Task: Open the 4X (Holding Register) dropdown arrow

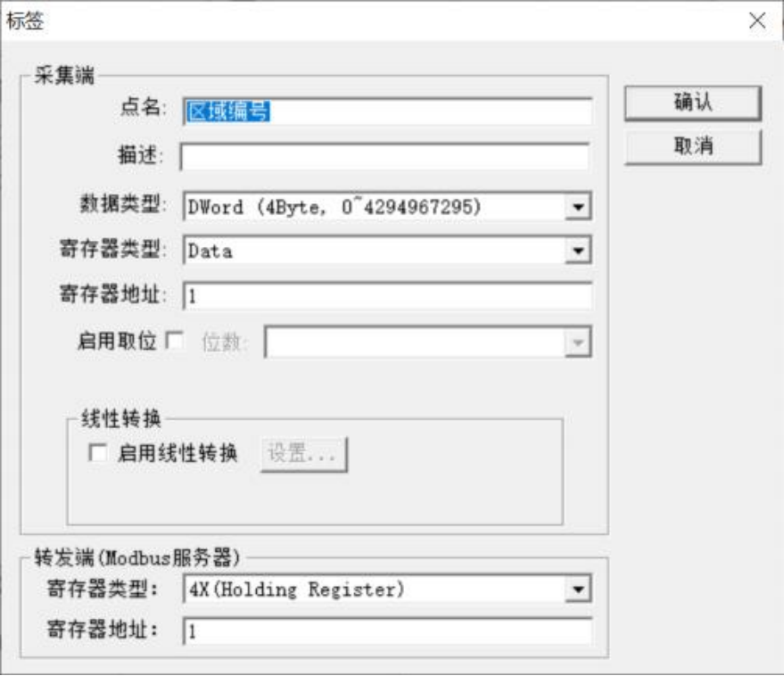Action: [x=578, y=589]
